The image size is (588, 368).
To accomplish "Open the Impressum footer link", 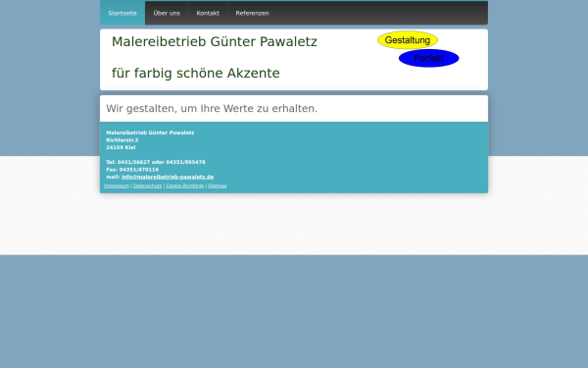I will coord(117,185).
